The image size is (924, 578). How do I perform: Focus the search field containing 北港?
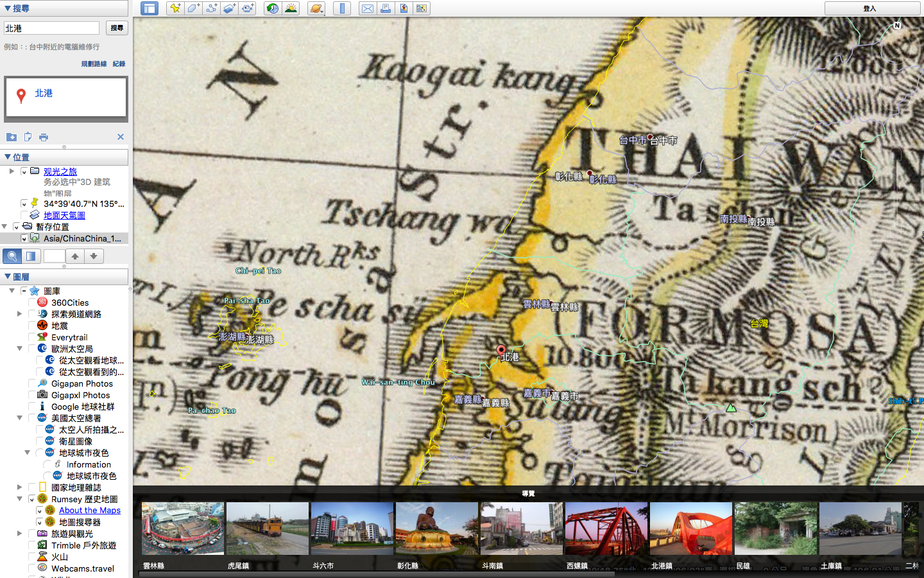51,28
